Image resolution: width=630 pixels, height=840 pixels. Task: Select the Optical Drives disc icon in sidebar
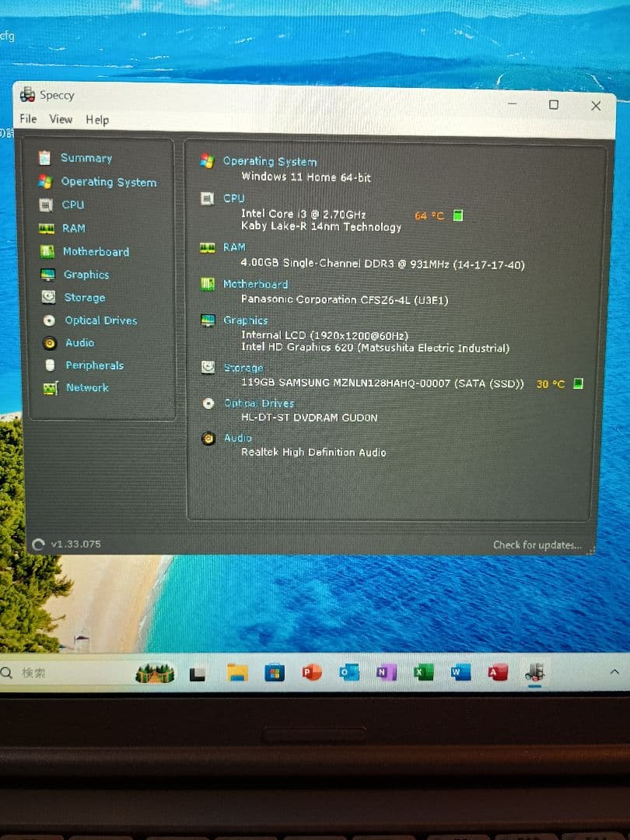(49, 320)
